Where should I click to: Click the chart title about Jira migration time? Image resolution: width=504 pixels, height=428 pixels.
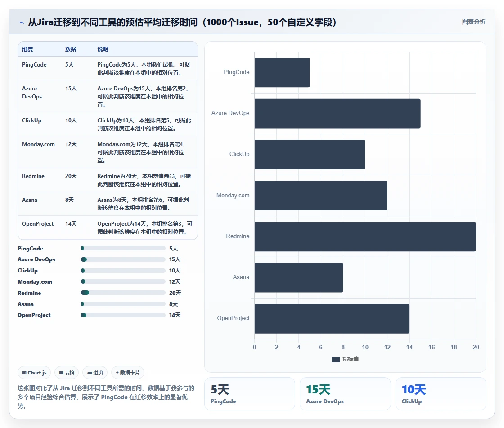point(182,22)
